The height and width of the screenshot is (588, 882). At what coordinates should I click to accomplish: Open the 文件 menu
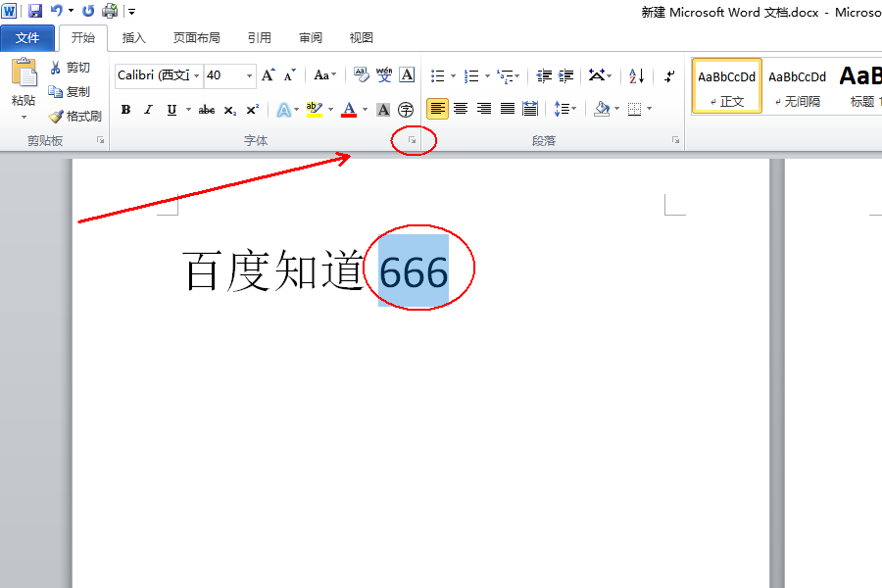pyautogui.click(x=28, y=37)
